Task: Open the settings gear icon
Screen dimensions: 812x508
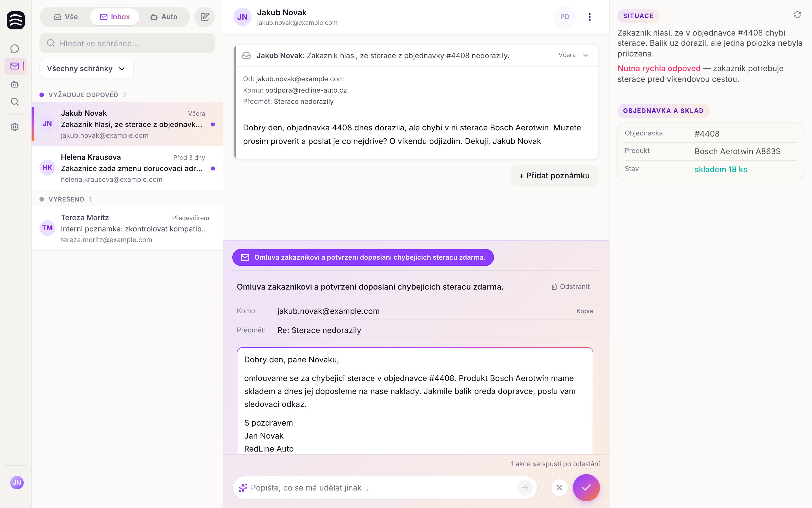Action: 14,127
